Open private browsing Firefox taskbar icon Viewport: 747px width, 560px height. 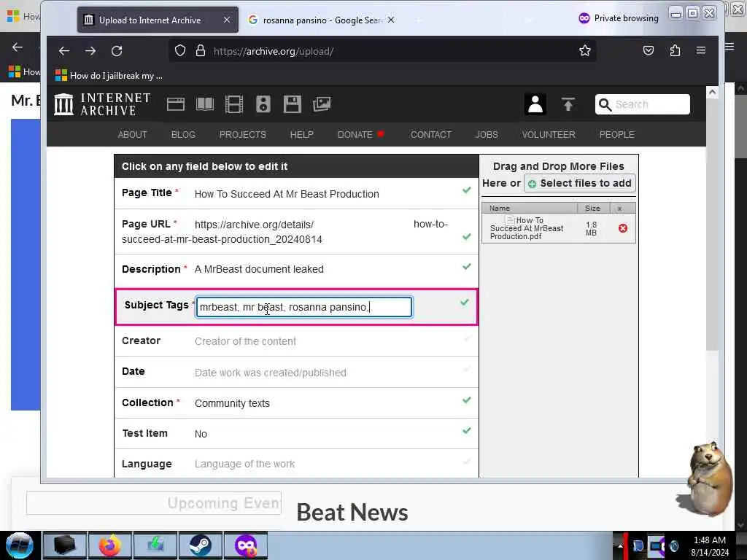(245, 545)
